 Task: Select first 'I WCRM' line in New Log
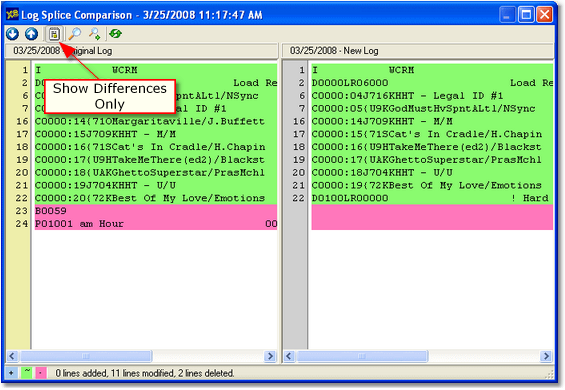(x=432, y=70)
